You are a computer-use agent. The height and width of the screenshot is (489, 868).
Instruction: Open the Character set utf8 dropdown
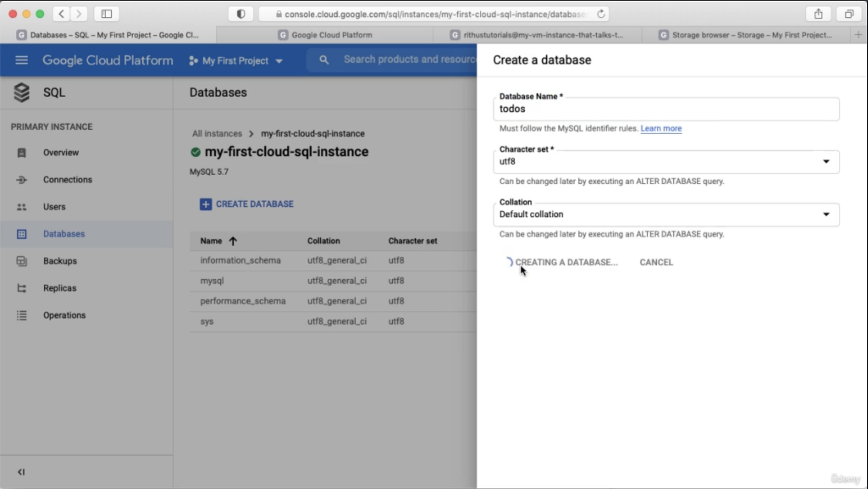666,162
